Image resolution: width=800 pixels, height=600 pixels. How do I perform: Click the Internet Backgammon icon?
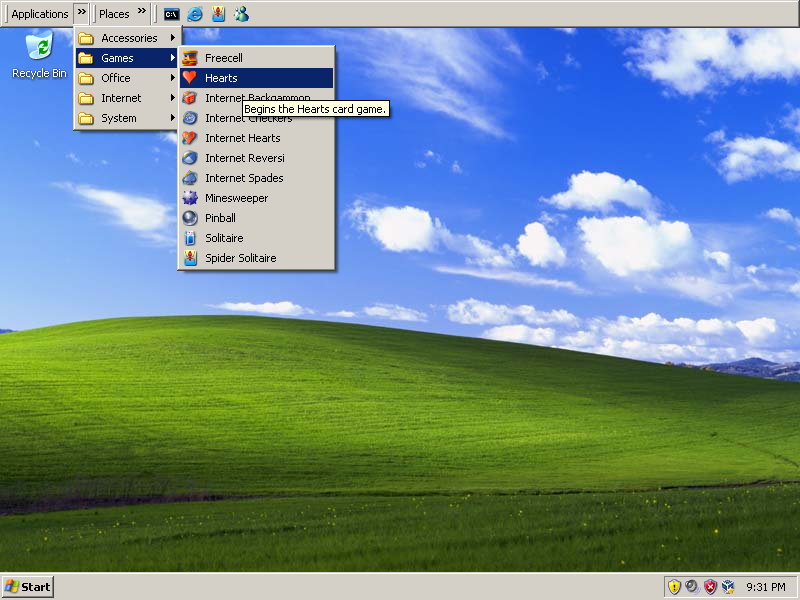point(190,98)
